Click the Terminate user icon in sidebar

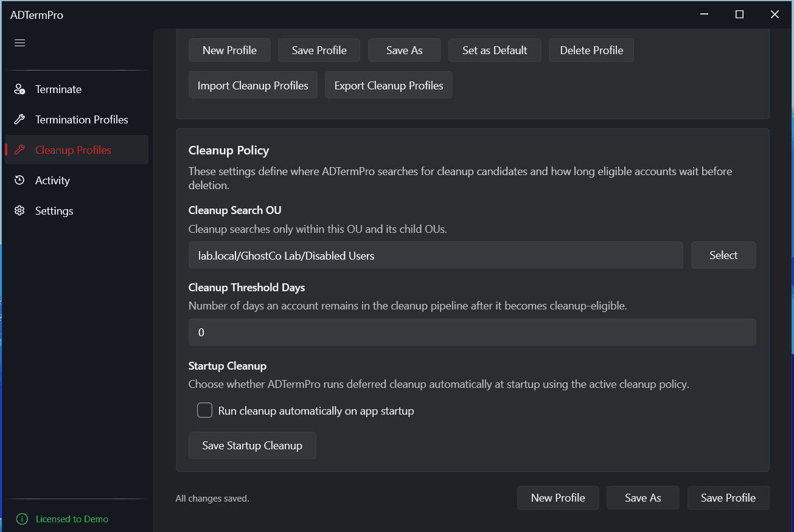(x=19, y=89)
